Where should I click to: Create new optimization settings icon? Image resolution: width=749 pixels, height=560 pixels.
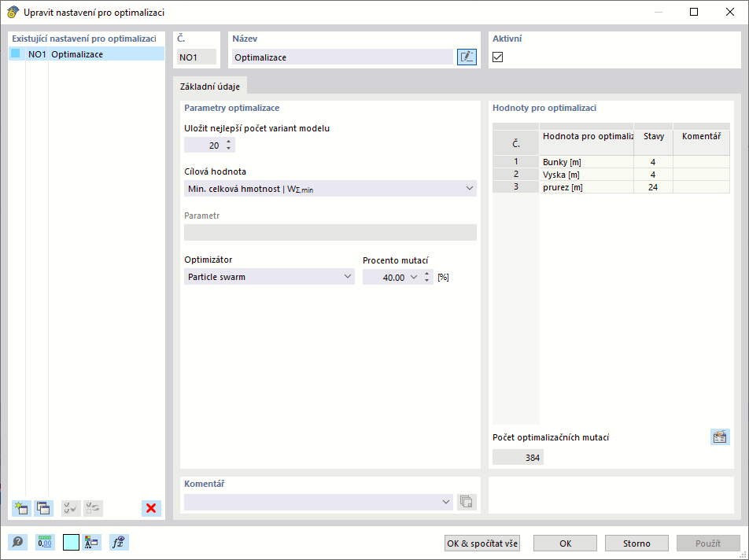[x=21, y=508]
